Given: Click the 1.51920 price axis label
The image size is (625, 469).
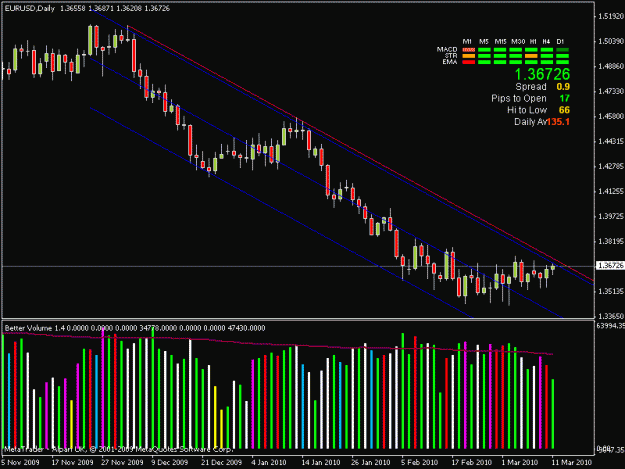Looking at the screenshot, I should (x=611, y=16).
